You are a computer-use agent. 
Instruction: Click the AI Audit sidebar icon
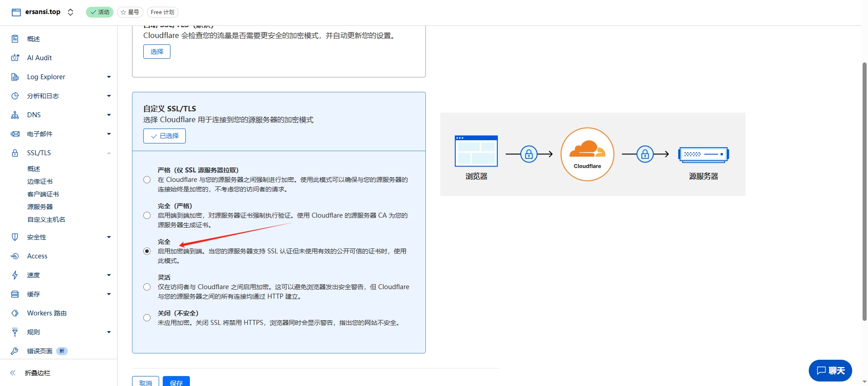(15, 58)
